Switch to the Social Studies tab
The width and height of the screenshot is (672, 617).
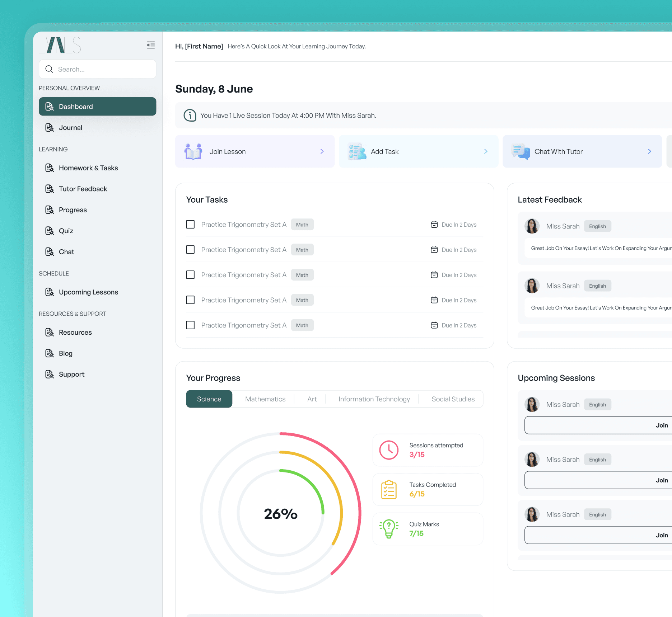click(x=453, y=399)
